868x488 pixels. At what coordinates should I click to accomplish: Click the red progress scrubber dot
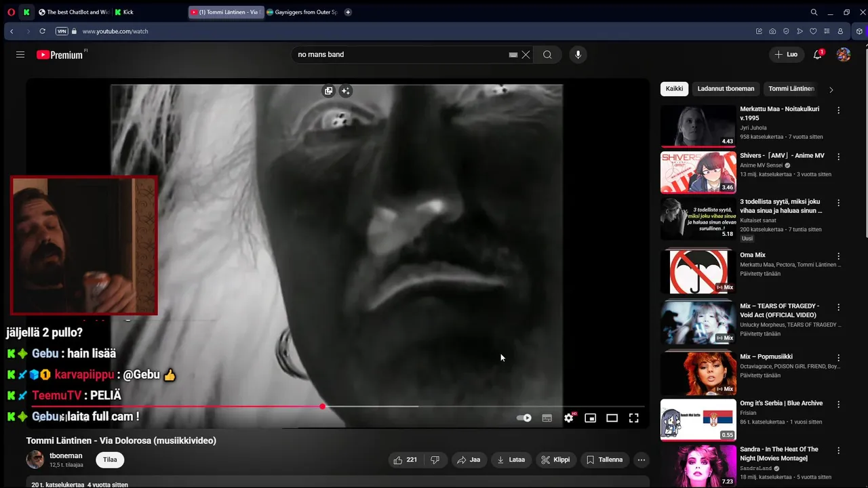[323, 407]
